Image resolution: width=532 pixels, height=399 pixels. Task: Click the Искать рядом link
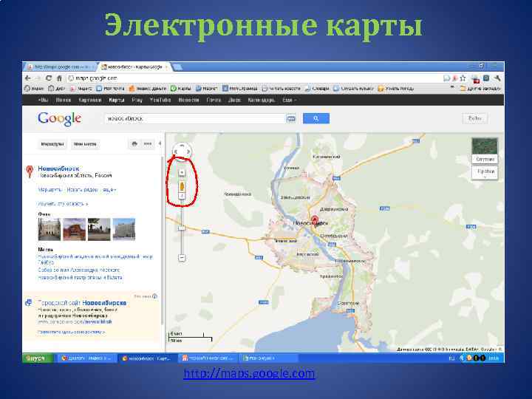click(x=82, y=190)
